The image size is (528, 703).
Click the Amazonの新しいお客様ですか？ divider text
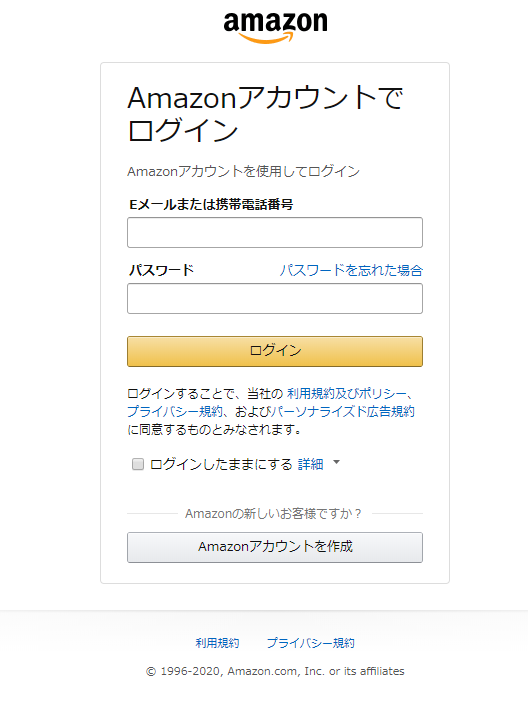click(274, 513)
